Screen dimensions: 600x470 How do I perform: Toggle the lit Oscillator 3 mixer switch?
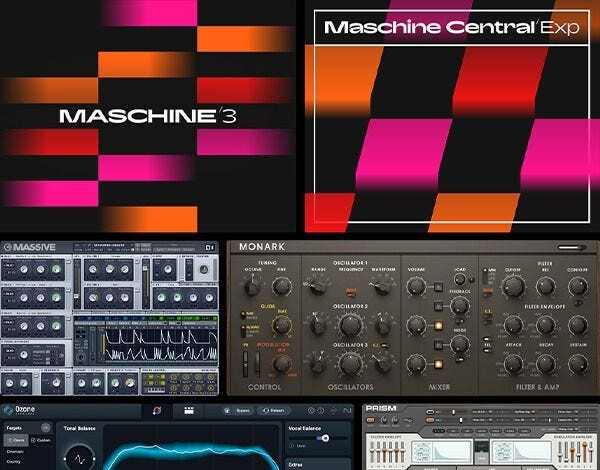[439, 364]
